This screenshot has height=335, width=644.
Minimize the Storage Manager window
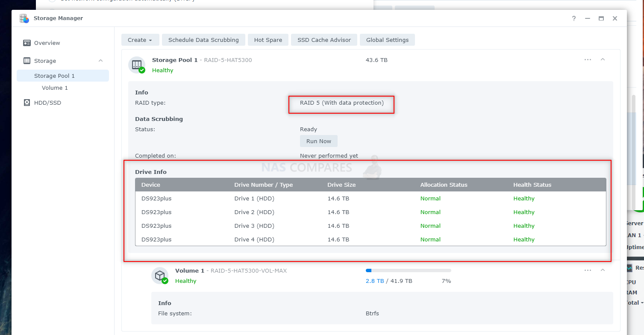coord(588,18)
